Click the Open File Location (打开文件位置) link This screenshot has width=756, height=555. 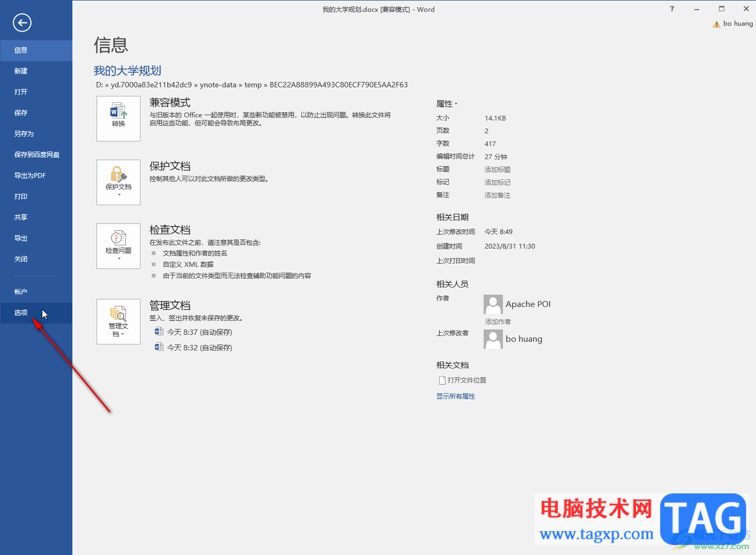click(463, 380)
